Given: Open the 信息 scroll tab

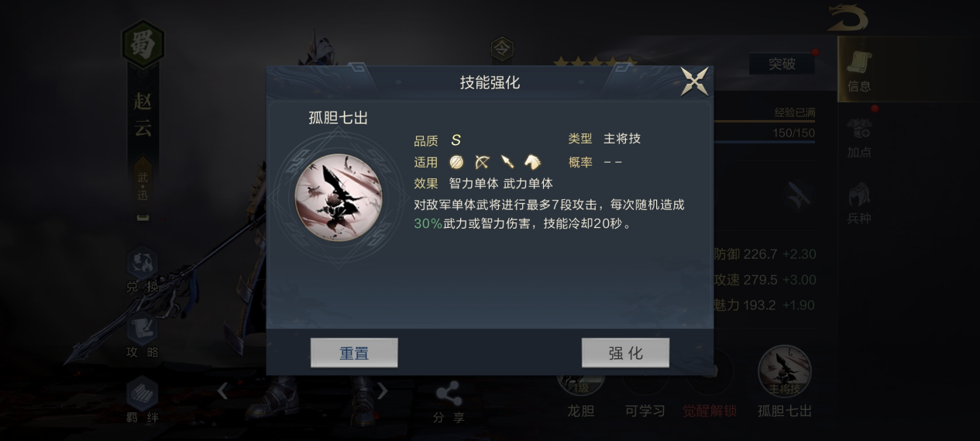Looking at the screenshot, I should [859, 71].
